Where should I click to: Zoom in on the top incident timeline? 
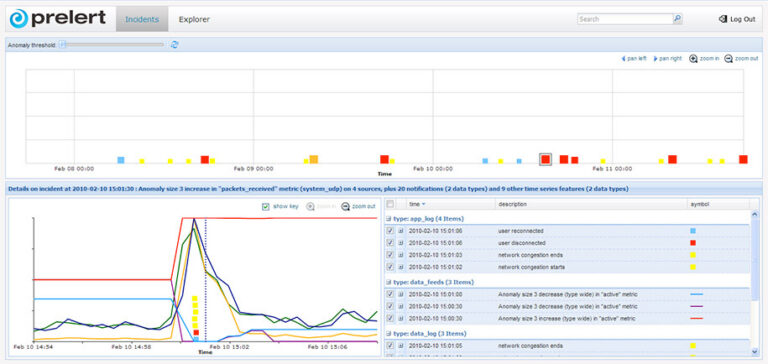pyautogui.click(x=704, y=58)
